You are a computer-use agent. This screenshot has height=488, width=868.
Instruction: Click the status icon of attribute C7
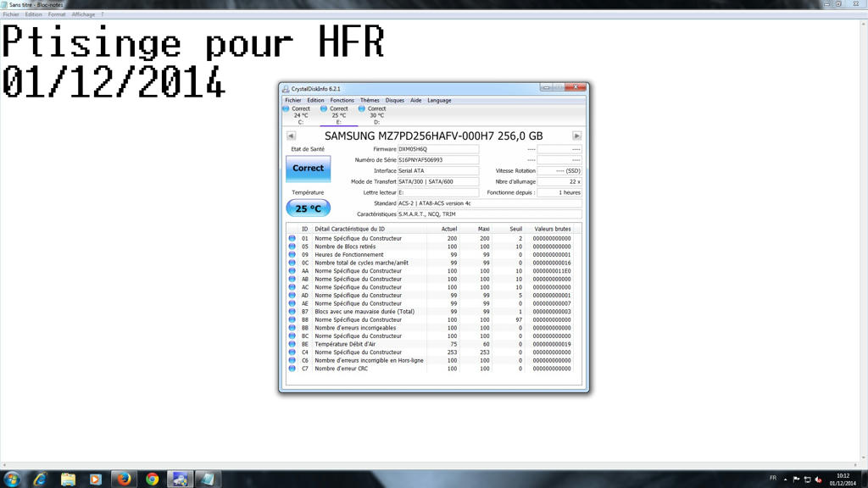(292, 369)
